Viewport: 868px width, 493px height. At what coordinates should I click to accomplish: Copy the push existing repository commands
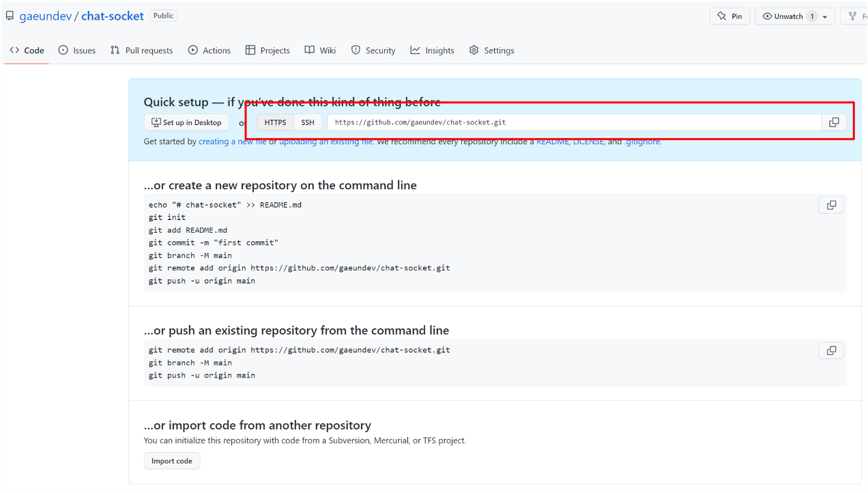tap(831, 351)
